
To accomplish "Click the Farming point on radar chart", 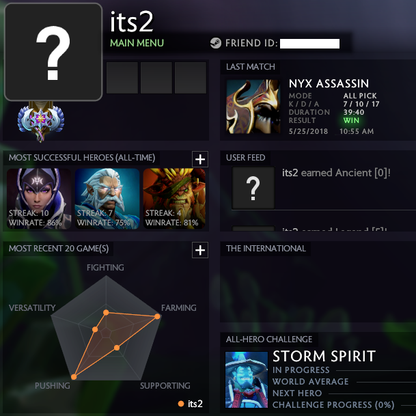I will pos(157,316).
